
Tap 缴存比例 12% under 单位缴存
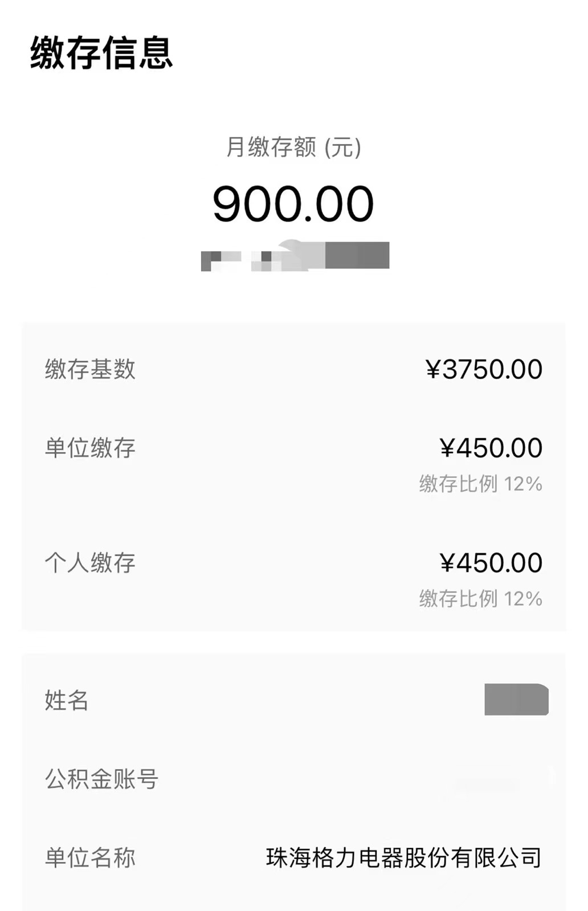pyautogui.click(x=480, y=484)
